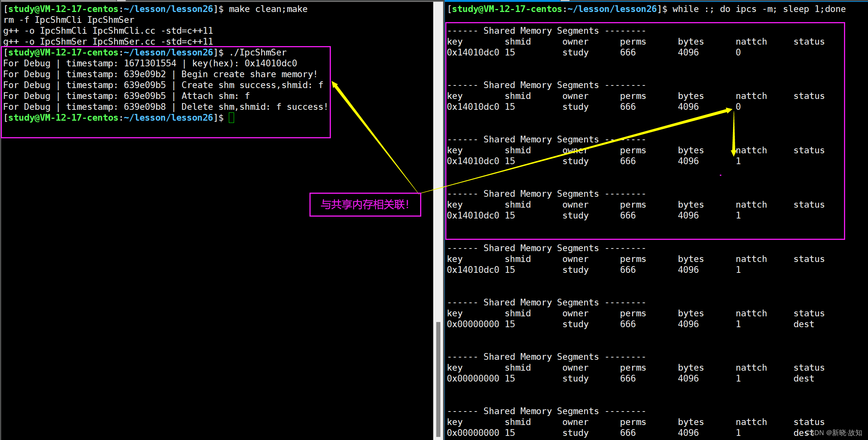This screenshot has height=440, width=868.
Task: Click the ./IpcShmSer command text
Action: coord(258,52)
